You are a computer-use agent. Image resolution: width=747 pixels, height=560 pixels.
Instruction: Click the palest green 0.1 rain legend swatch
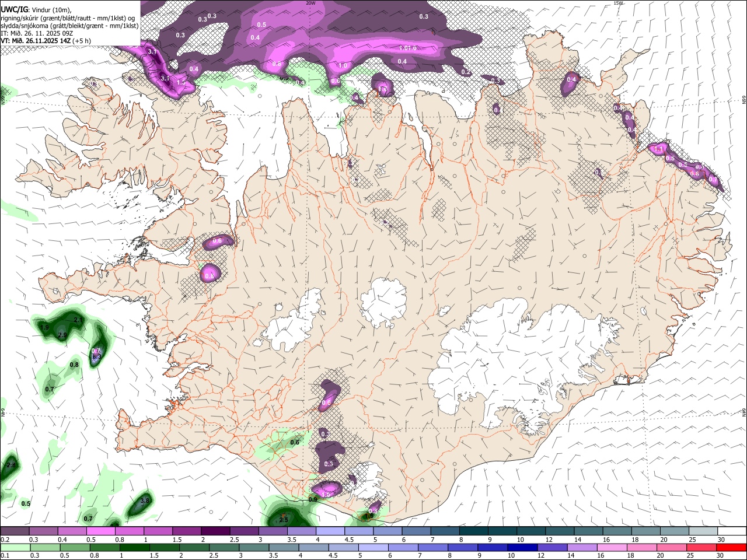16,547
